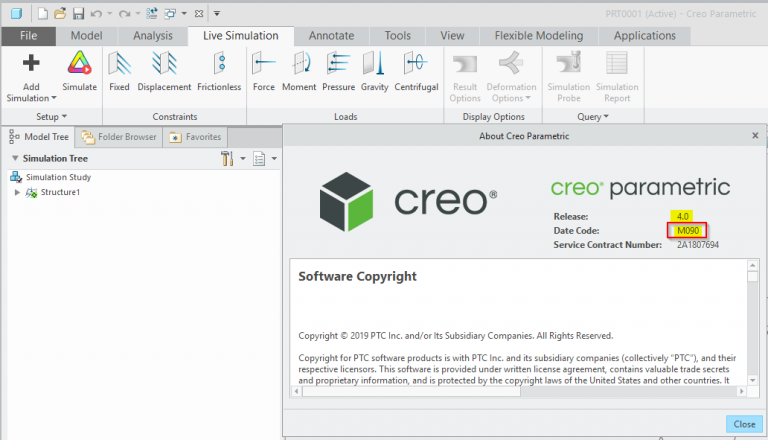Click the copyright vertical scrollbar up arrow
Viewport: 768px width, 440px height.
(753, 266)
